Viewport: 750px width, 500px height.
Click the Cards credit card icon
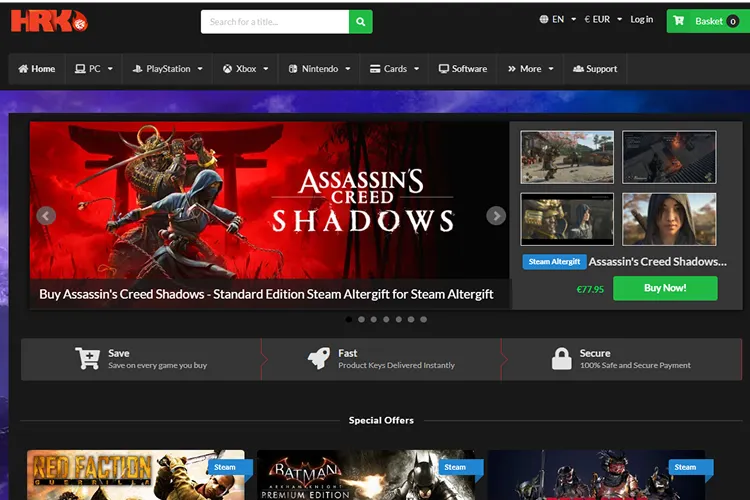pyautogui.click(x=375, y=69)
